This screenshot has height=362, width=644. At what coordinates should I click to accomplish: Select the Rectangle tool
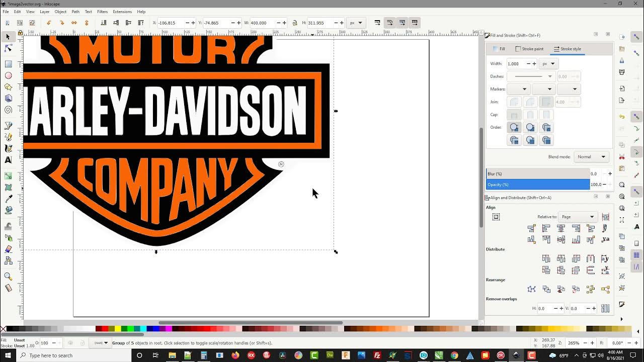[8, 64]
